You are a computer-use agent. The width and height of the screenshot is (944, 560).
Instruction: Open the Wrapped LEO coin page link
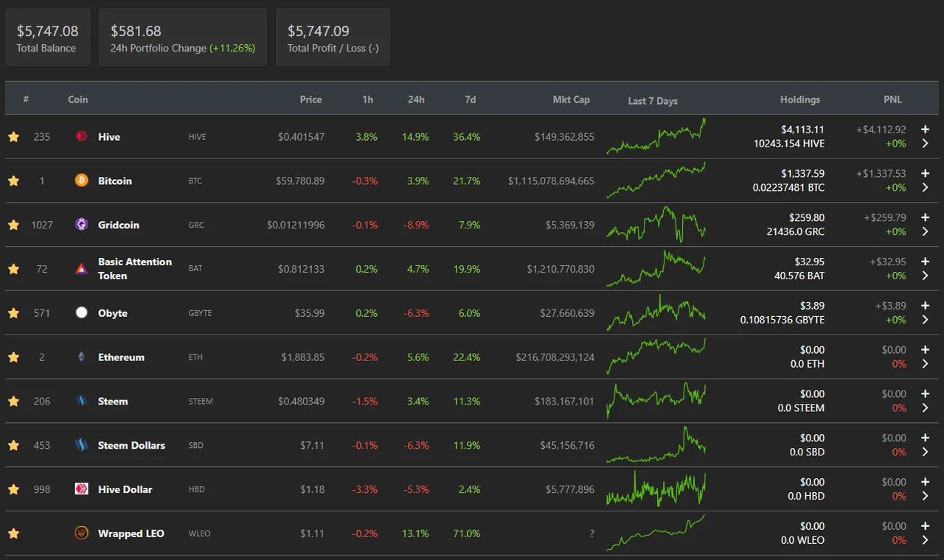coord(131,533)
